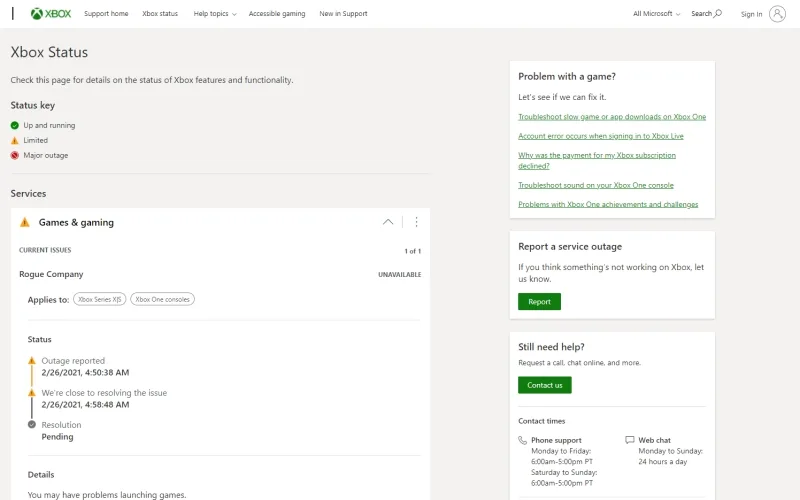This screenshot has width=800, height=500.
Task: Open Problems with Xbox One achievements link
Action: click(608, 205)
